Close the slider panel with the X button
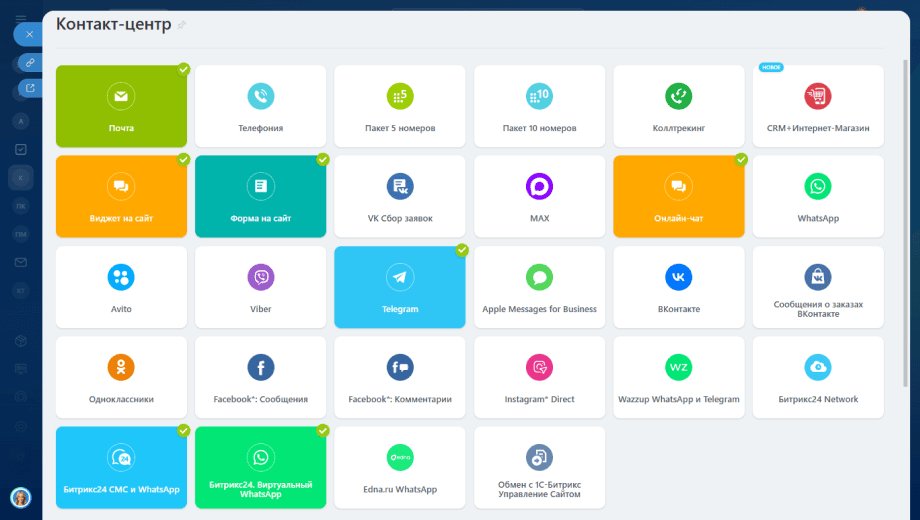This screenshot has height=520, width=920. pos(29,35)
